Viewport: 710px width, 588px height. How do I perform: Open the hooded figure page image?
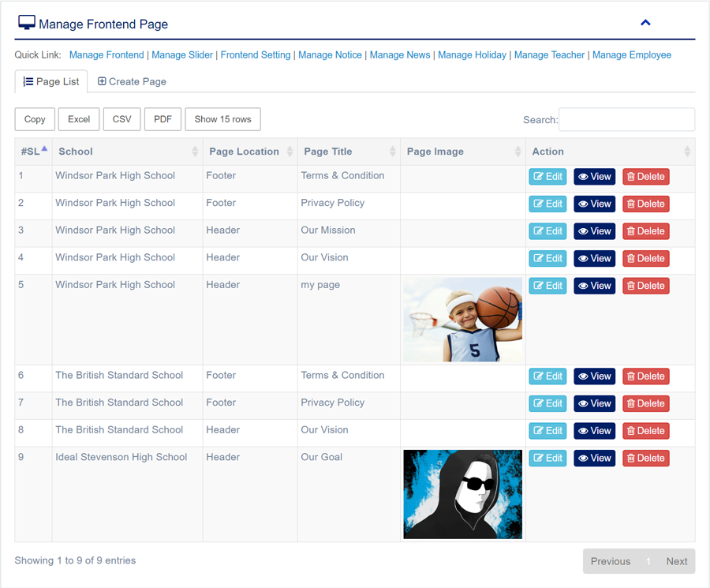click(463, 494)
